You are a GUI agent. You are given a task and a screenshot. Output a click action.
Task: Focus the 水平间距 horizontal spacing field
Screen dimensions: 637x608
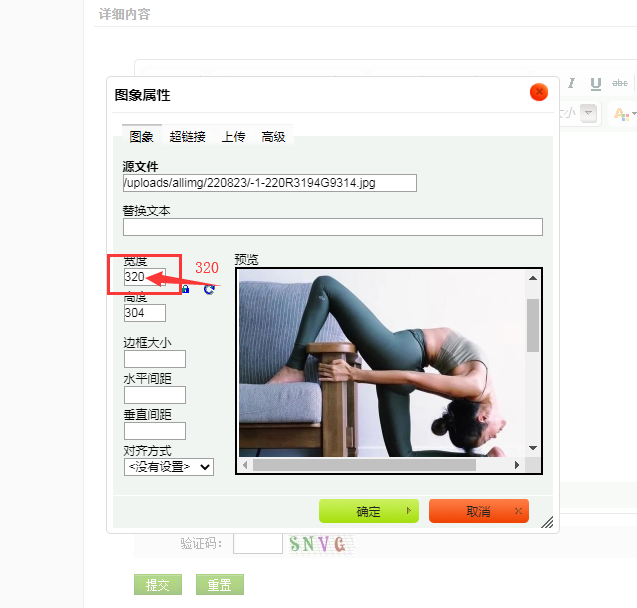coord(155,395)
